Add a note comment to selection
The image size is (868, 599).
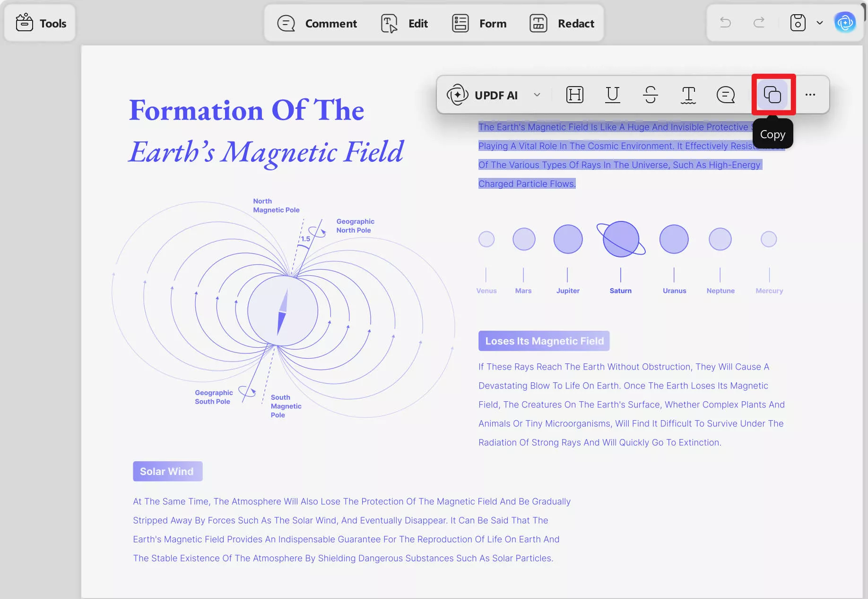pos(726,95)
